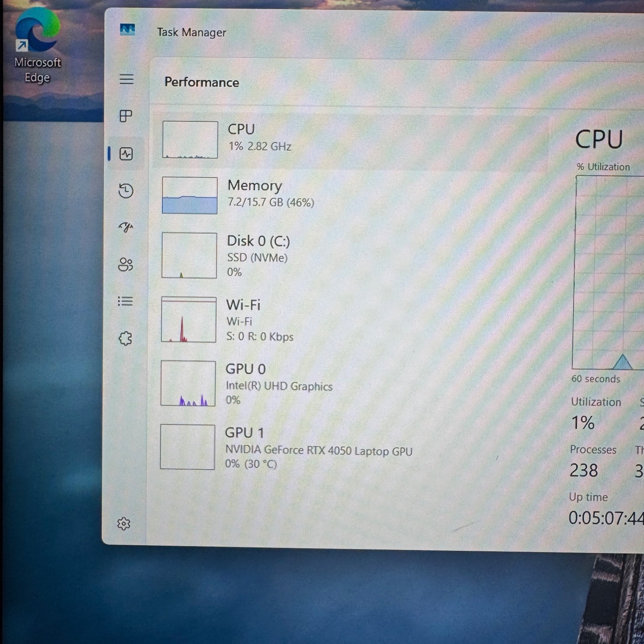Open Microsoft Edge desktop shortcut

[x=37, y=45]
